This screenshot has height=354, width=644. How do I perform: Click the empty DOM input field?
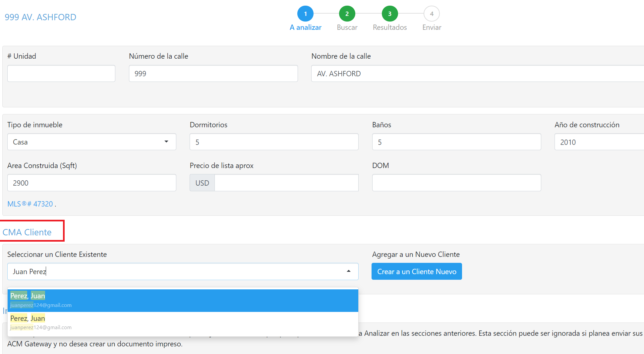(x=457, y=183)
